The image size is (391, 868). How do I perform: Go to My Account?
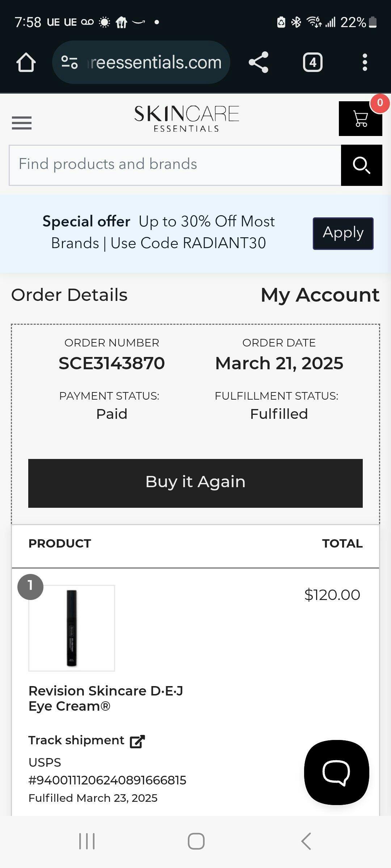(x=320, y=295)
